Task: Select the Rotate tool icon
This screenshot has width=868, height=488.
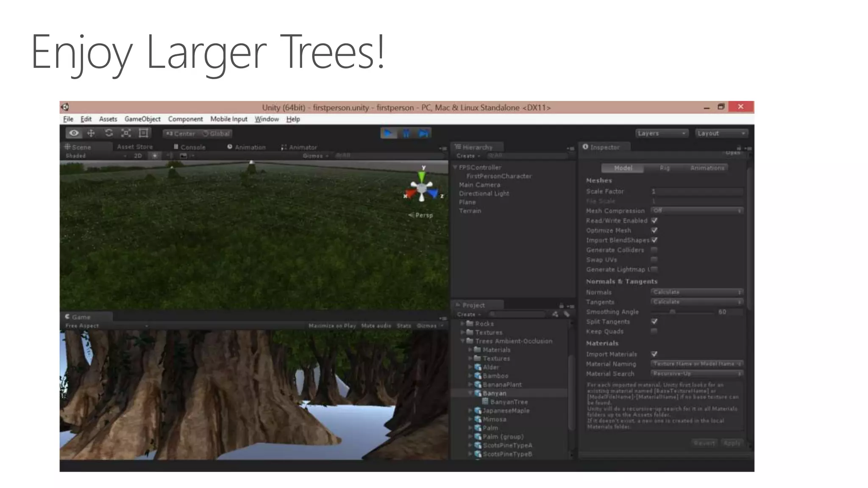Action: [109, 133]
